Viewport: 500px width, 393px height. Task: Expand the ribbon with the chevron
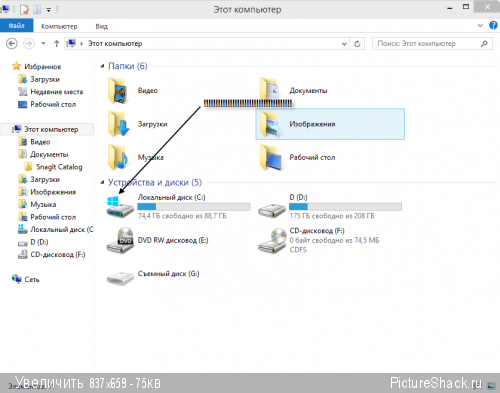pyautogui.click(x=480, y=25)
